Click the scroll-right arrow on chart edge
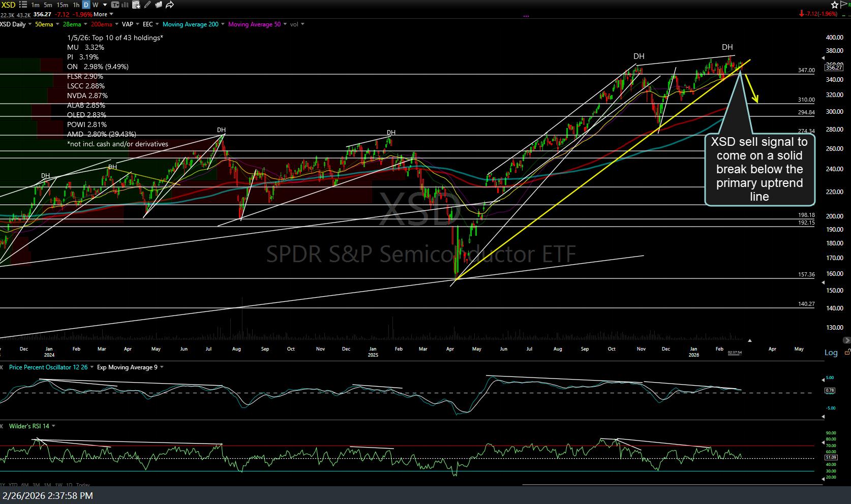 [x=846, y=340]
